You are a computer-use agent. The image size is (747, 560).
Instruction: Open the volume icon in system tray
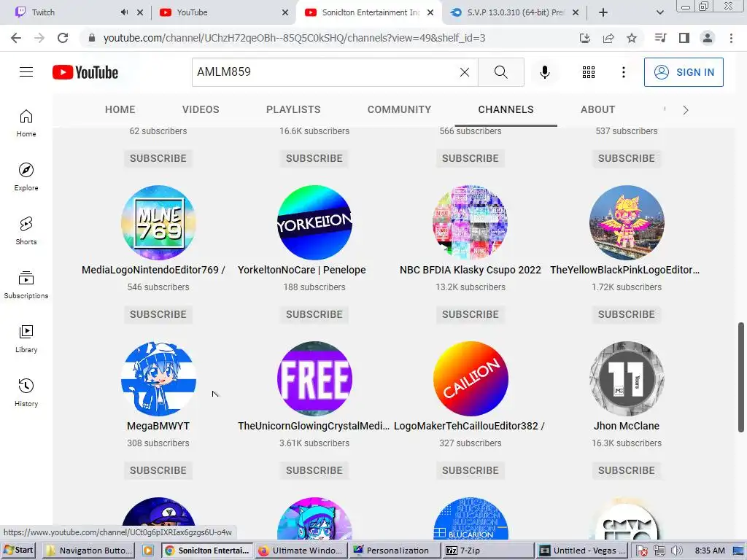(676, 551)
